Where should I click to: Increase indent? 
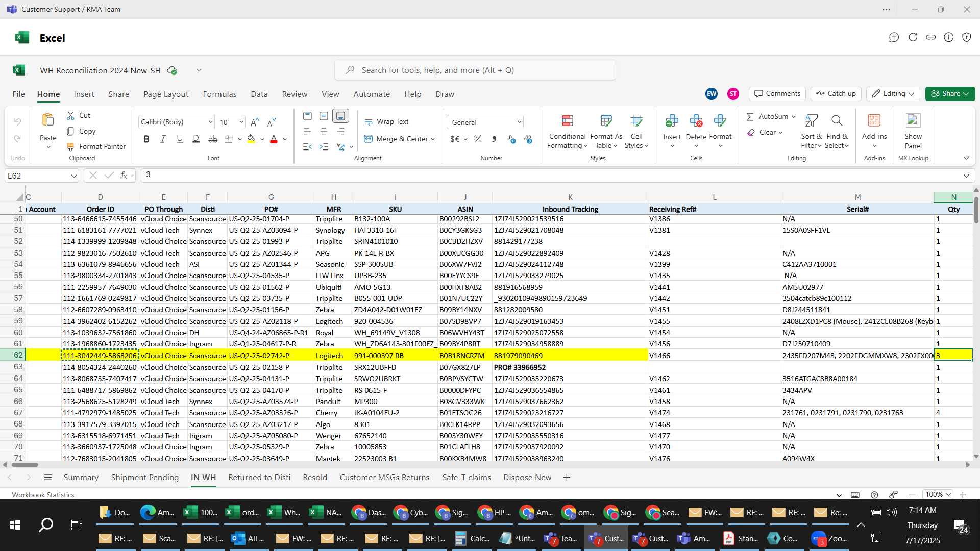(x=324, y=147)
